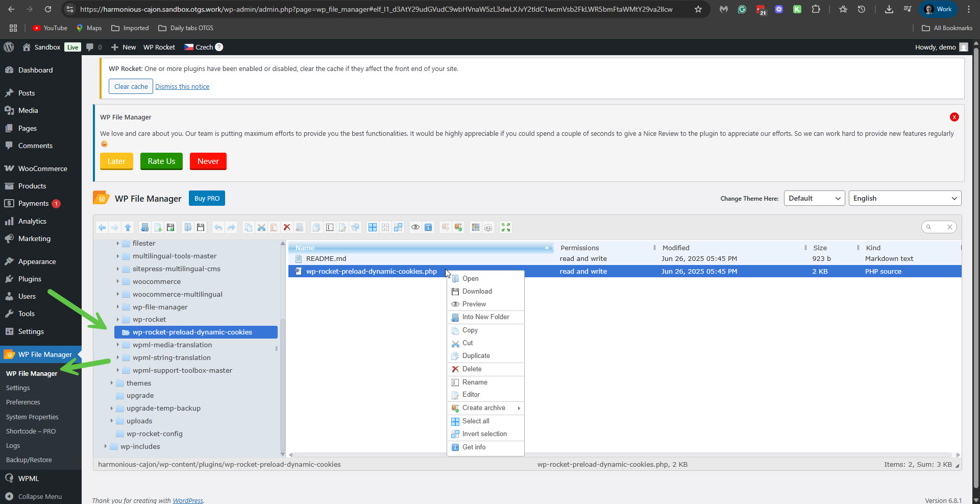Open WooCommerce in the WordPress sidebar
This screenshot has height=504, width=980.
(42, 169)
